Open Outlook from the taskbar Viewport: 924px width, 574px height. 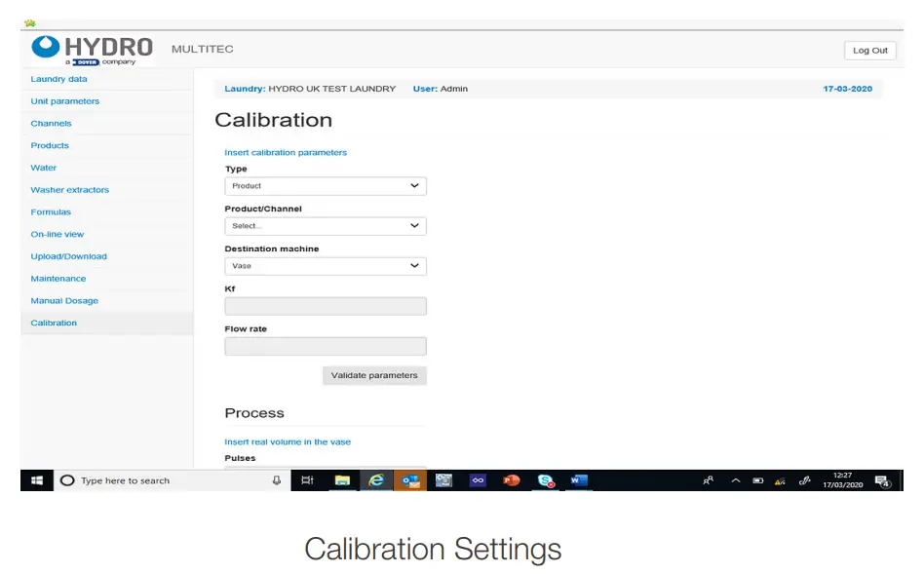(x=409, y=479)
